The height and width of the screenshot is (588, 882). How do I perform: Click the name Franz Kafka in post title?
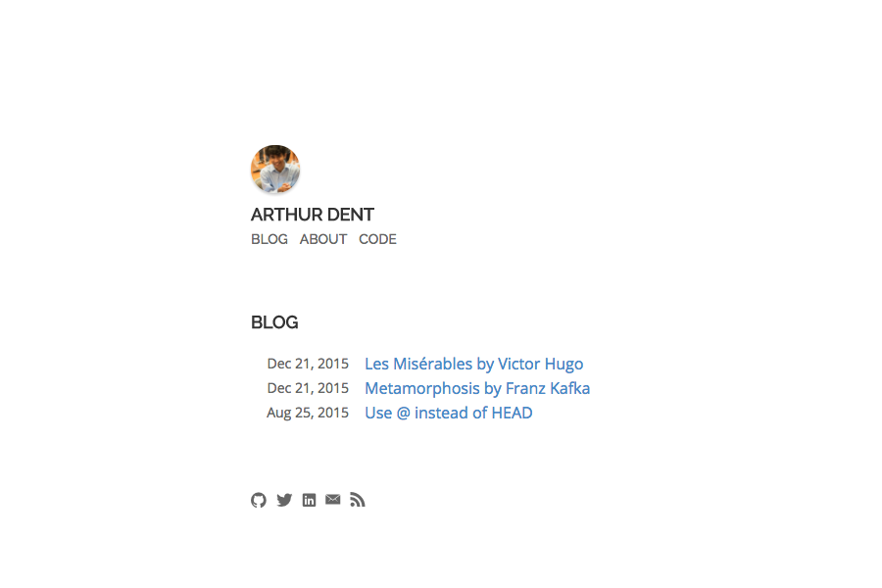pos(548,388)
